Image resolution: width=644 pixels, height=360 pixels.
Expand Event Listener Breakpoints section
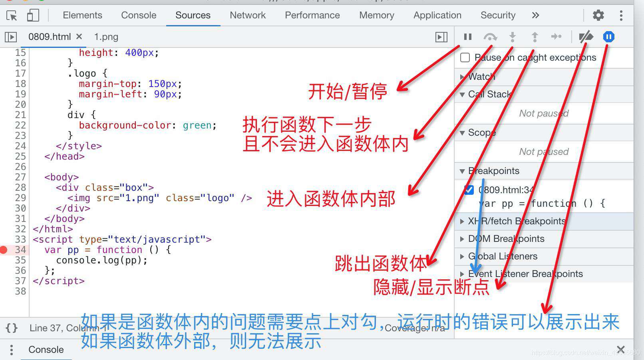[x=462, y=274]
